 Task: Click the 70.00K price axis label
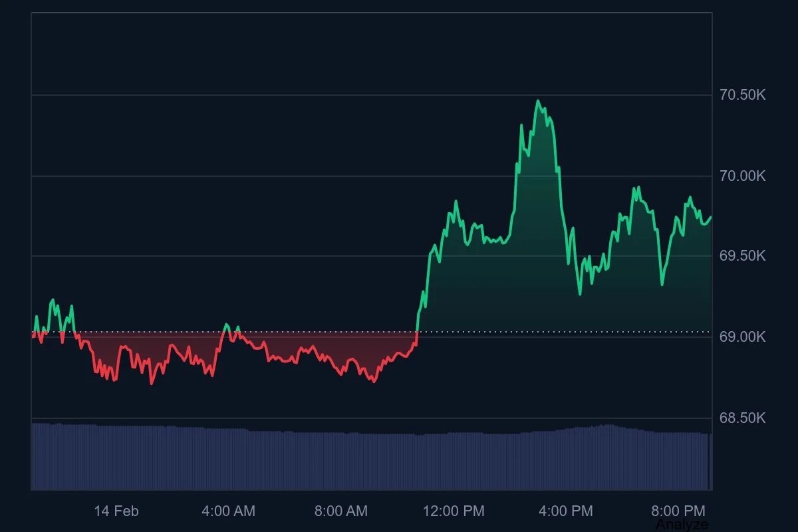(743, 176)
